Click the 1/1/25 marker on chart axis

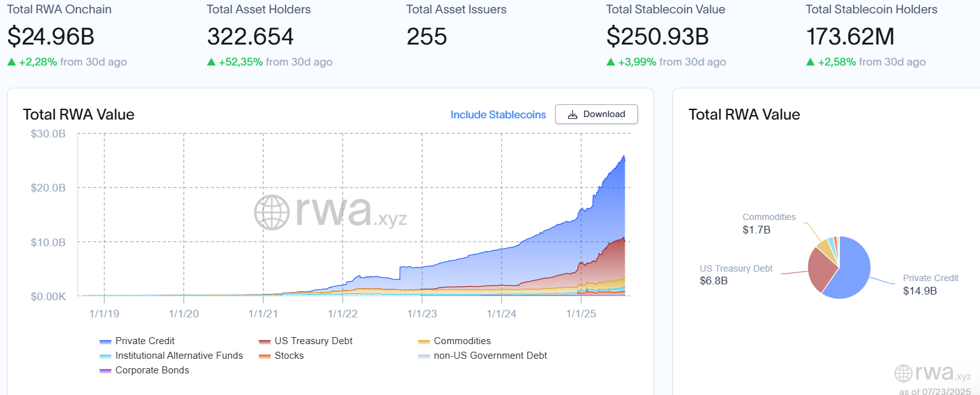pos(581,314)
